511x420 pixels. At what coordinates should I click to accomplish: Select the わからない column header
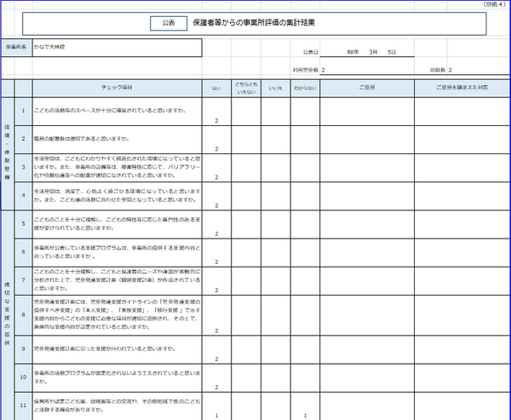[305, 89]
